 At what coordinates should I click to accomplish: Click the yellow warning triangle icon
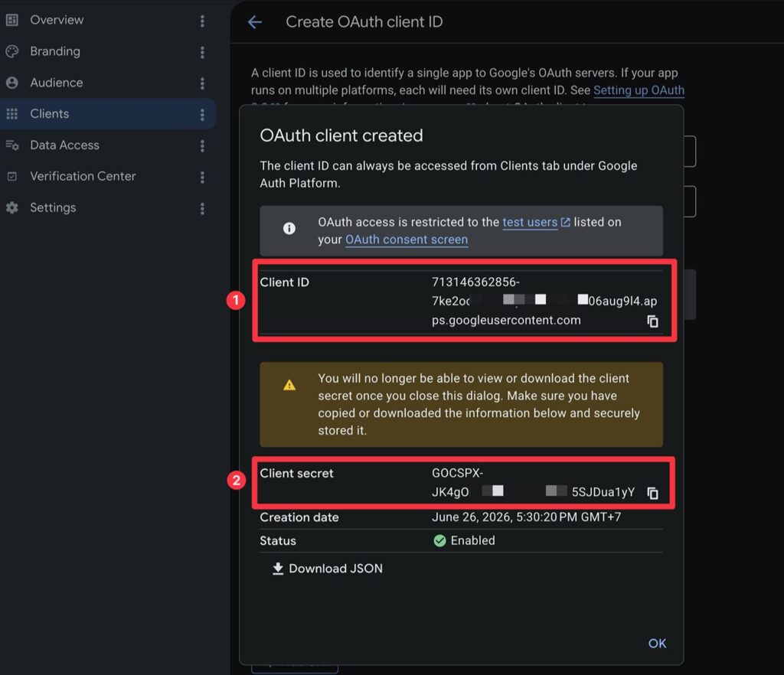(x=289, y=385)
